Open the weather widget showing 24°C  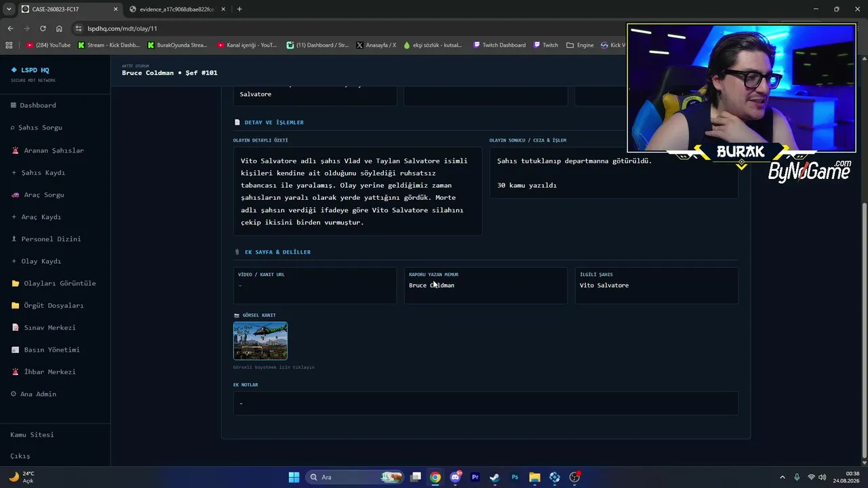pos(22,477)
